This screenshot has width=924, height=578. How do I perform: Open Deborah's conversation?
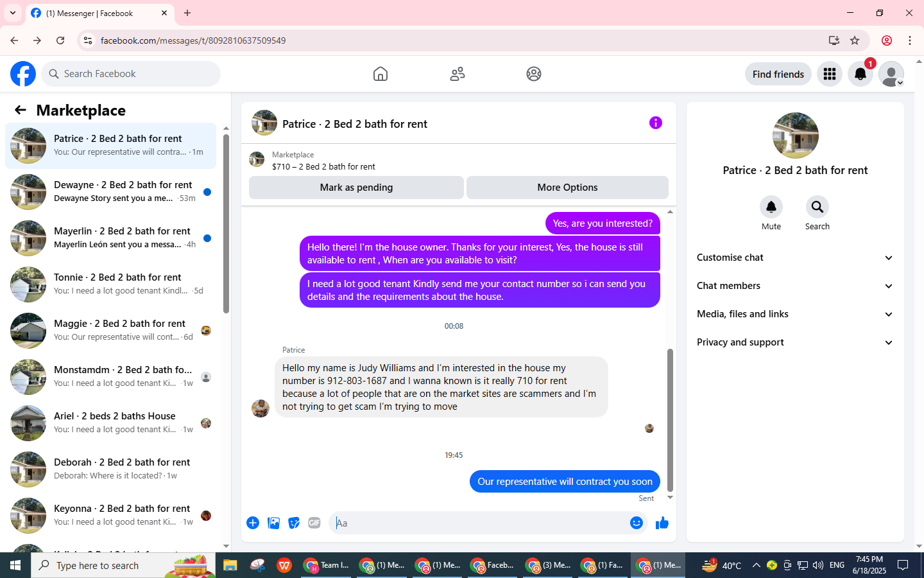click(x=110, y=469)
